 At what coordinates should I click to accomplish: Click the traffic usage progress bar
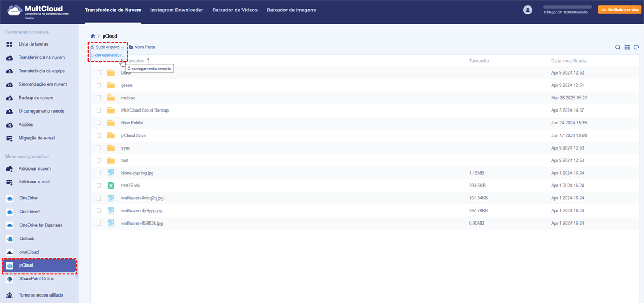pos(567,7)
